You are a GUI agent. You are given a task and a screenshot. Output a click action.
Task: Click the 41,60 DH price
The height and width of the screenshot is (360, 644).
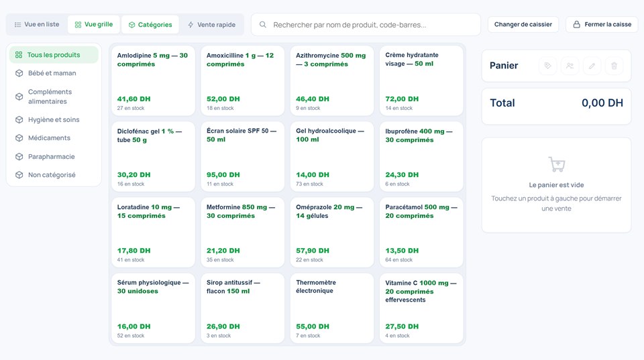tap(134, 99)
